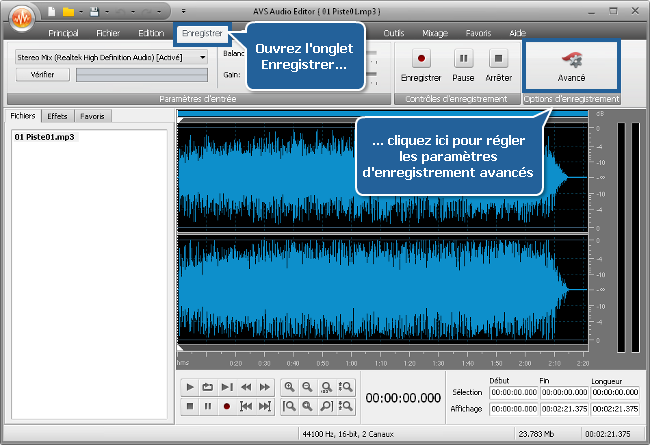Open the Principal ribbon tab
This screenshot has width=650, height=445.
[62, 33]
